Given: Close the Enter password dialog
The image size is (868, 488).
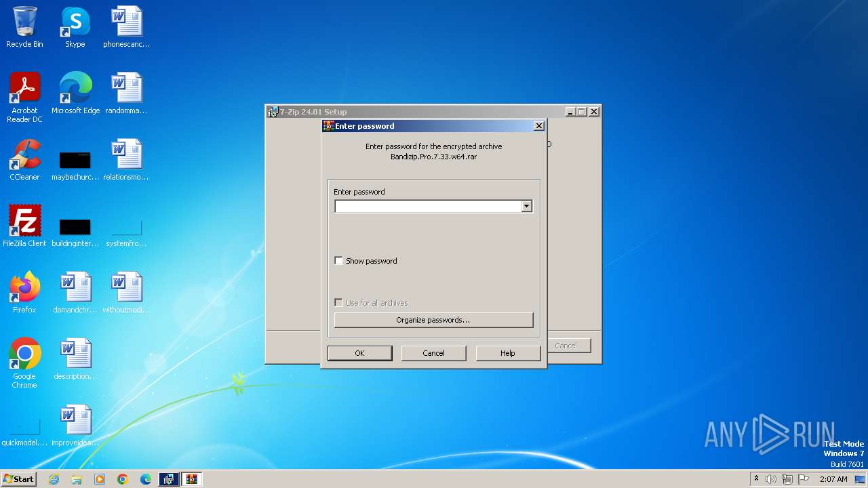Looking at the screenshot, I should [538, 126].
